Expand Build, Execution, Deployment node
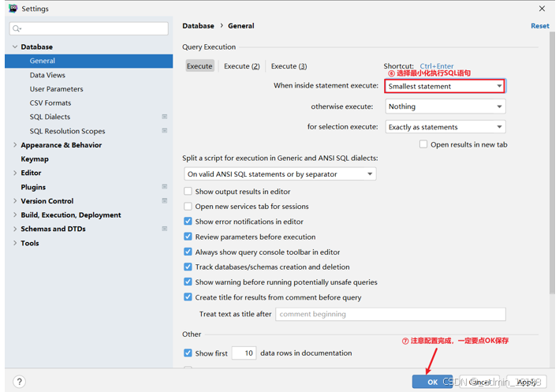This screenshot has width=559, height=392. pos(15,215)
